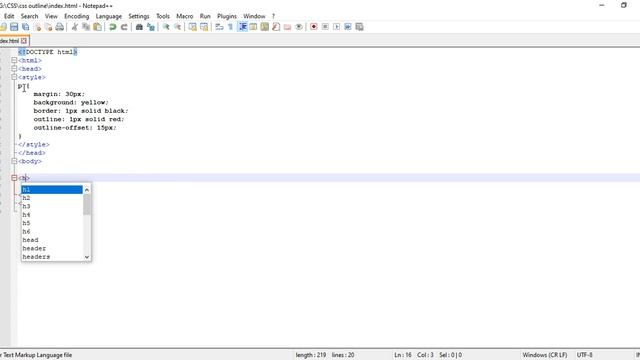Click the Zoom Out toolbar icon
The width and height of the screenshot is (640, 360).
(177, 27)
